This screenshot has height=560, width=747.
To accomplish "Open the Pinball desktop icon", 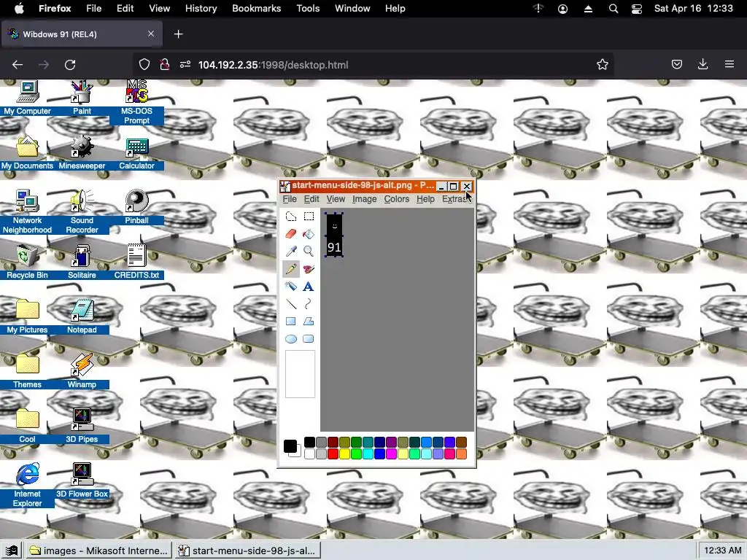I will tap(136, 208).
